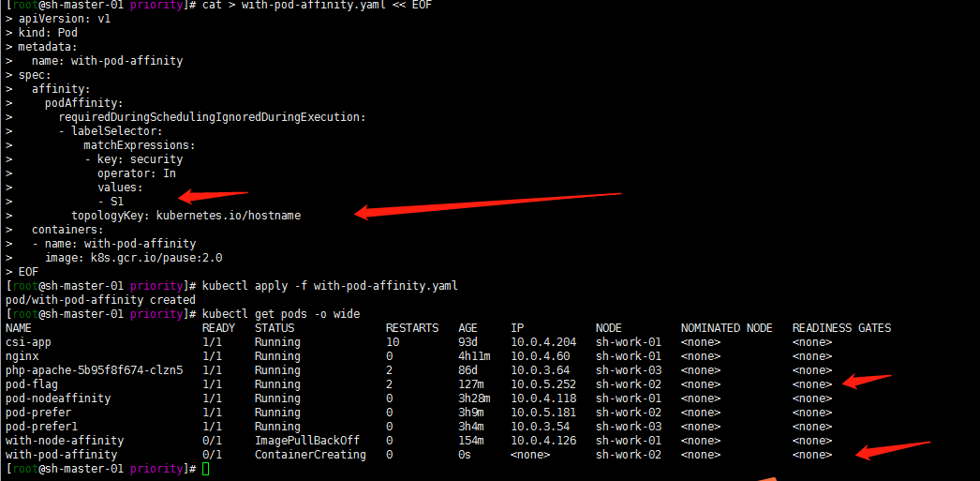Click the 'kind: Pod' line
The width and height of the screenshot is (980, 481).
[48, 33]
